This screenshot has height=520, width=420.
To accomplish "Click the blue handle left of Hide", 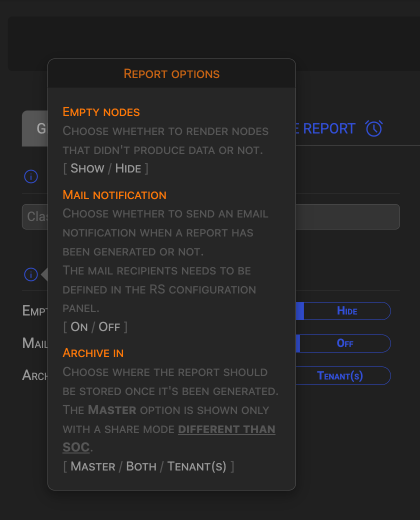I will click(300, 311).
